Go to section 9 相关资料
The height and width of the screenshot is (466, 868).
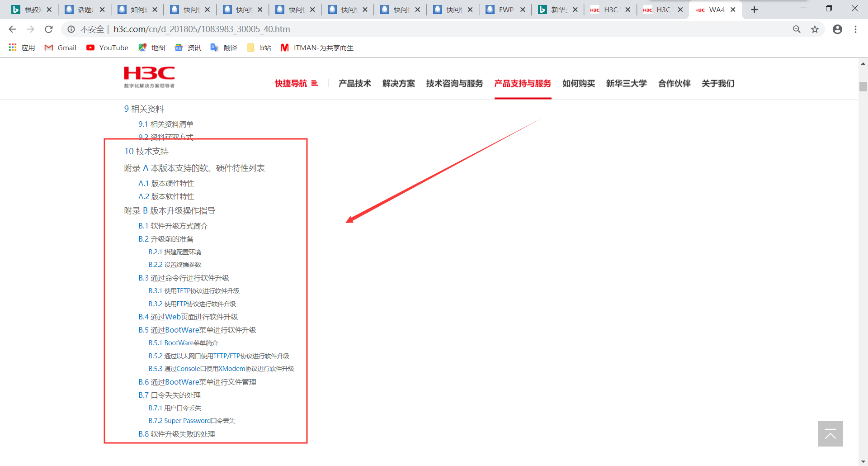tap(144, 109)
